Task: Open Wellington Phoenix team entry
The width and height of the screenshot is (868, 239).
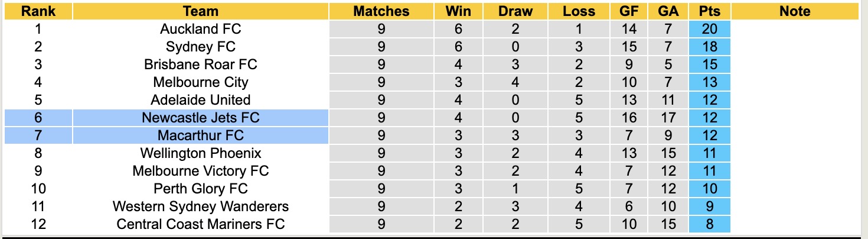Action: click(200, 153)
